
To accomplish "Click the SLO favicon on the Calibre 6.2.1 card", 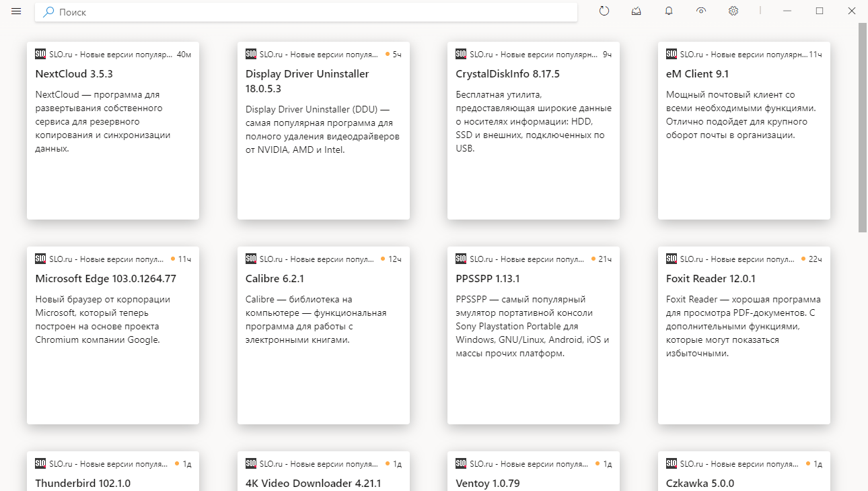I will click(251, 259).
